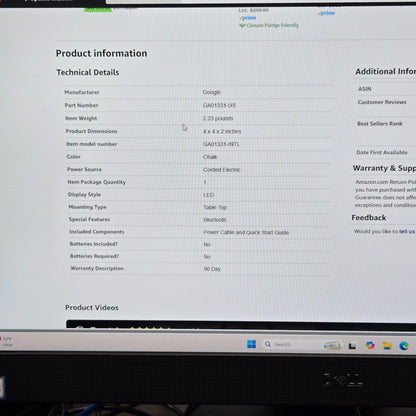Launch Copilot from the taskbar
Viewport: 416px width, 416px height.
point(370,345)
